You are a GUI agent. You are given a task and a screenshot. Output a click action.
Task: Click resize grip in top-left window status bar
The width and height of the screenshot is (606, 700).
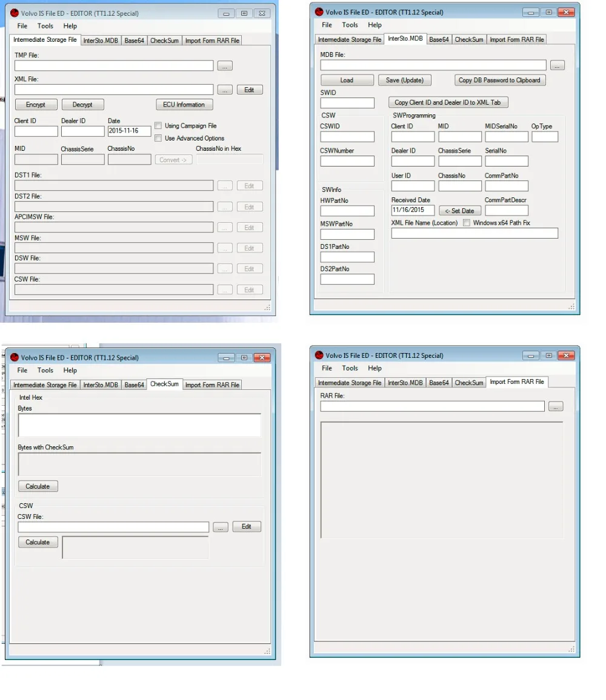click(x=267, y=308)
